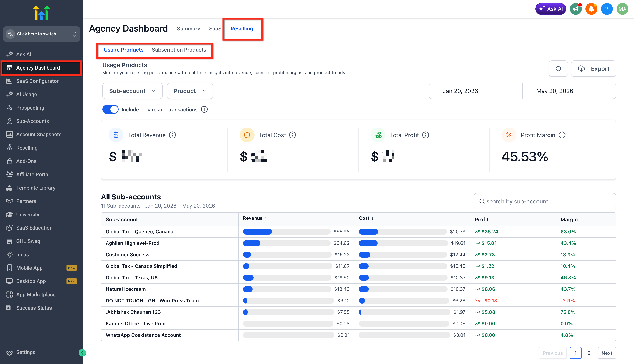Click the Profit Margin info icon

[562, 135]
